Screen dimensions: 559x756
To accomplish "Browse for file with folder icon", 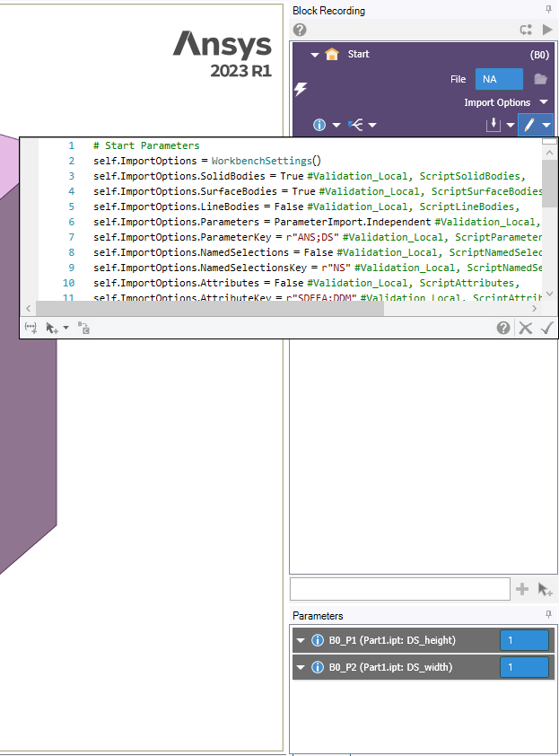I will pos(541,79).
